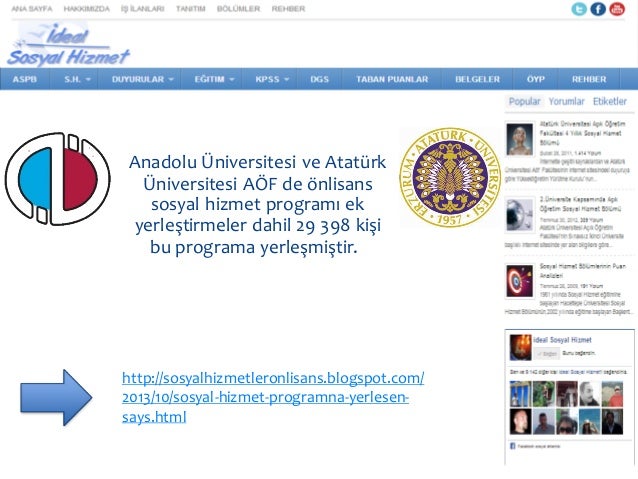This screenshot has width=638, height=479.
Task: Open BÖLÜMLER top link
Action: [238, 9]
